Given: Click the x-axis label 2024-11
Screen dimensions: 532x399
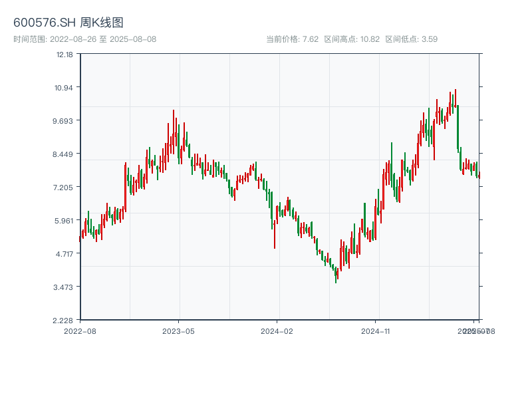Looking at the screenshot, I should click(x=375, y=331).
